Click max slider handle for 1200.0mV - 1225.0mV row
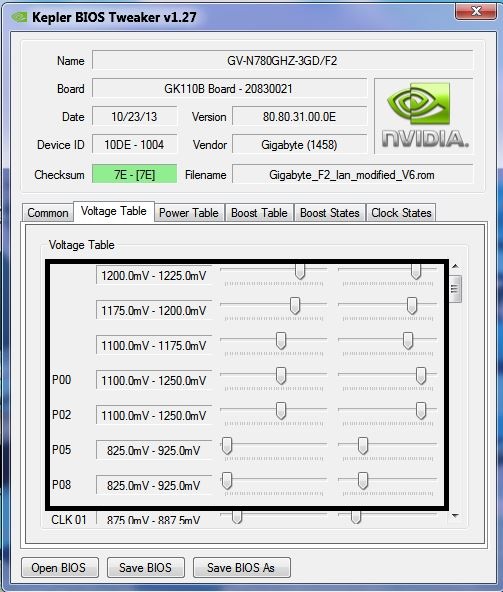 pyautogui.click(x=416, y=271)
